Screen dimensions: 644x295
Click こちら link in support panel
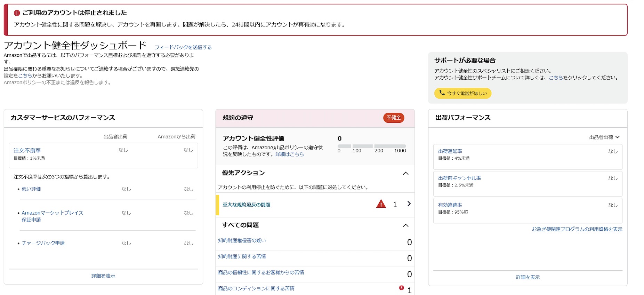point(556,78)
